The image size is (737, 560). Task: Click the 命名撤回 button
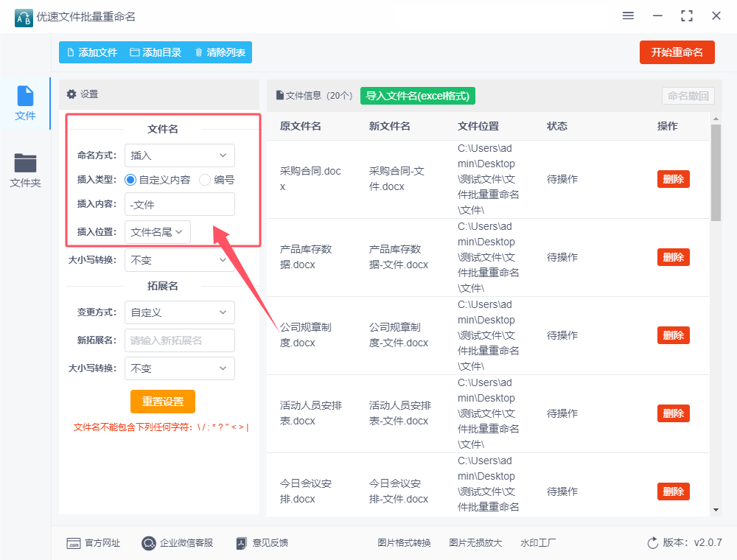click(x=688, y=96)
